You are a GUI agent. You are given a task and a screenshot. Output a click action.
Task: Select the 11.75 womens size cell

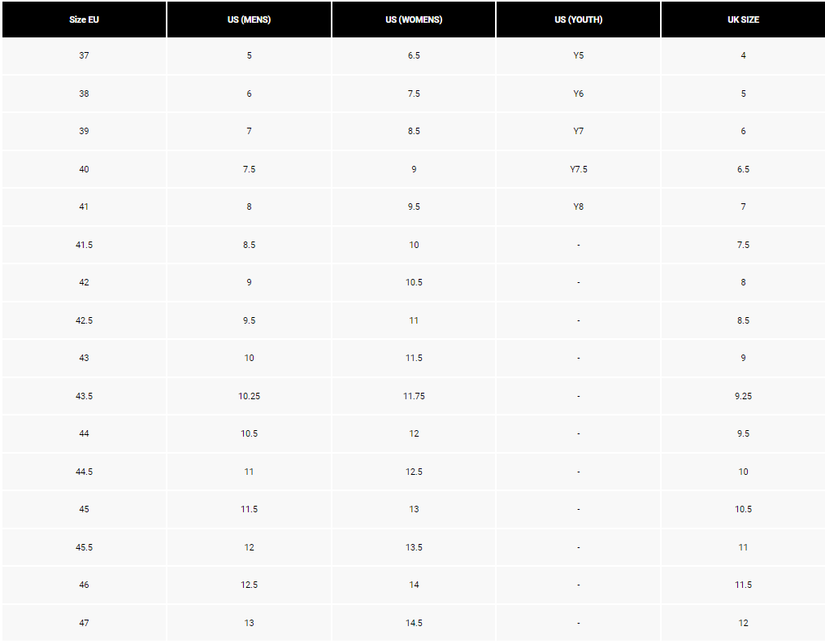coord(414,396)
